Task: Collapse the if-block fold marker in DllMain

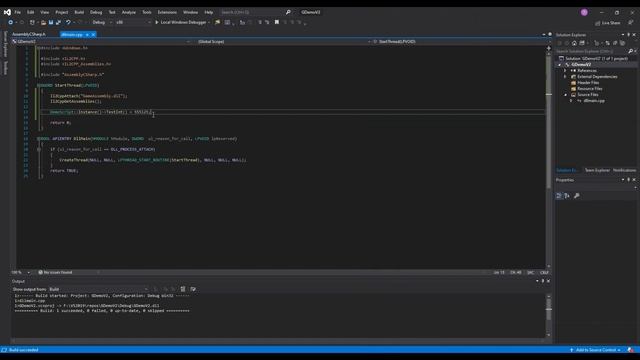Action: [x=39, y=149]
